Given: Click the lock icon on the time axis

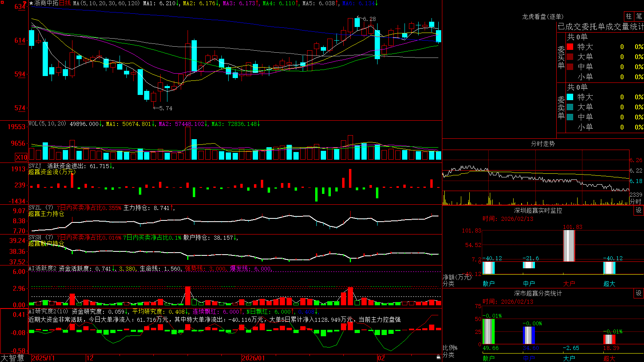Looking at the screenshot, I should pyautogui.click(x=438, y=357).
